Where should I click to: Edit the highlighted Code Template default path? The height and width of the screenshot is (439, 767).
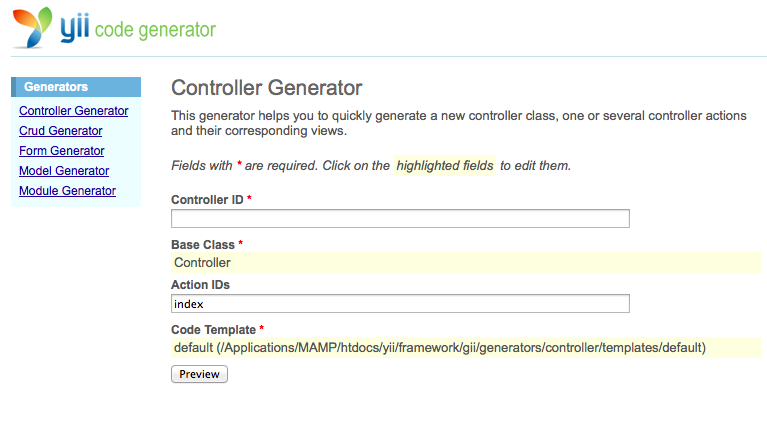coord(466,347)
